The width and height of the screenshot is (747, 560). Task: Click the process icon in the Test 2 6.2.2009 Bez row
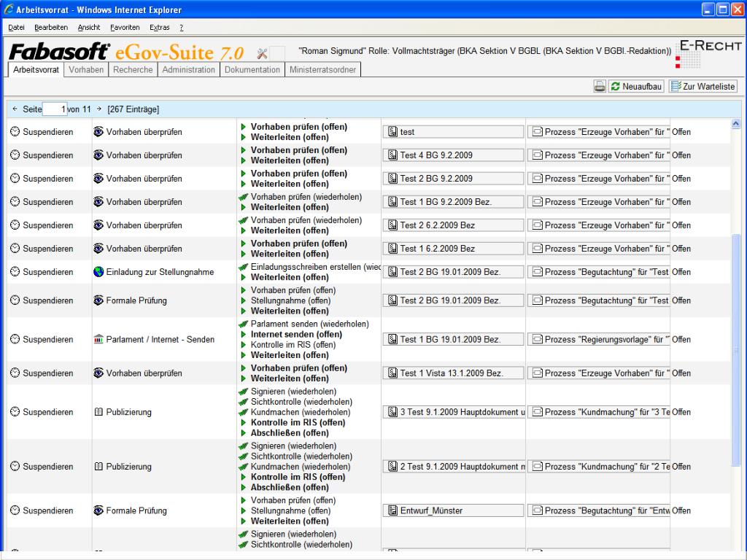538,225
